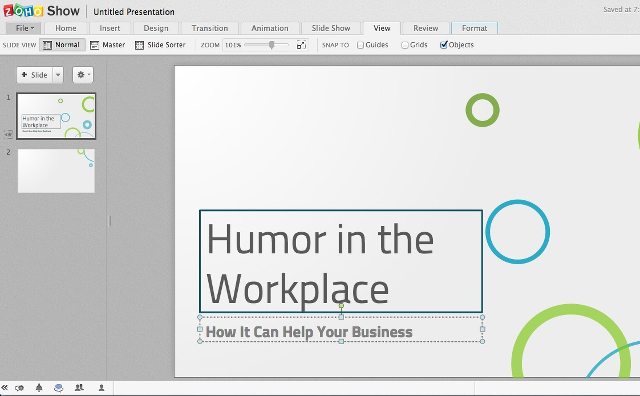Open the collaborators group icon

point(79,387)
